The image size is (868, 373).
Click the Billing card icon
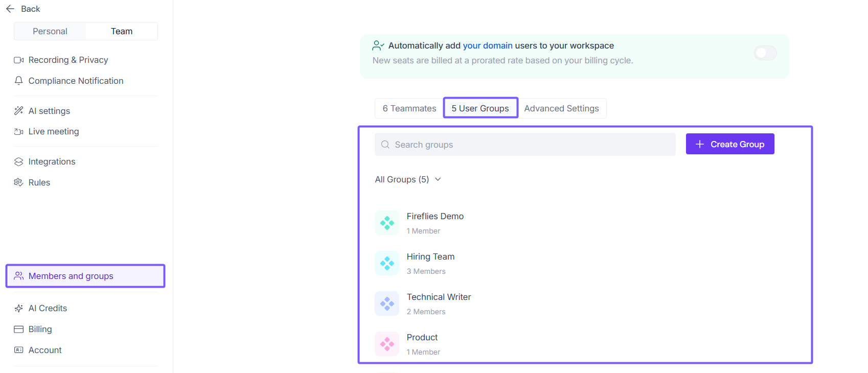[19, 330]
